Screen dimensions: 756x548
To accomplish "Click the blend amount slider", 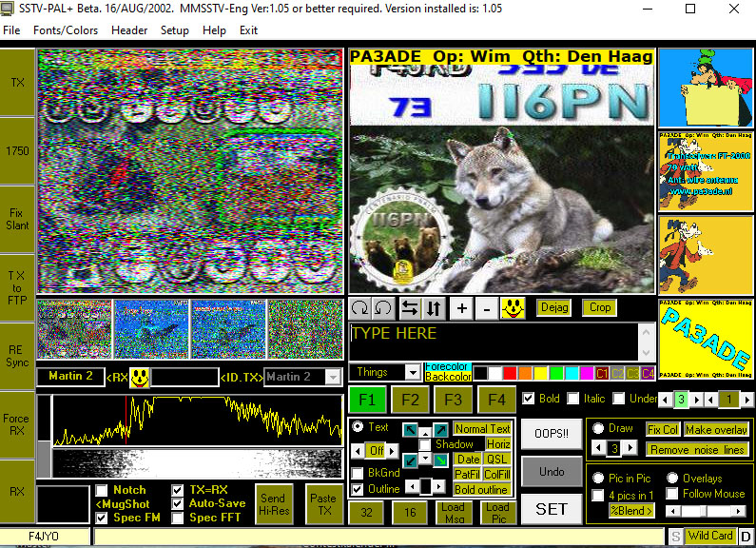I will (705, 511).
